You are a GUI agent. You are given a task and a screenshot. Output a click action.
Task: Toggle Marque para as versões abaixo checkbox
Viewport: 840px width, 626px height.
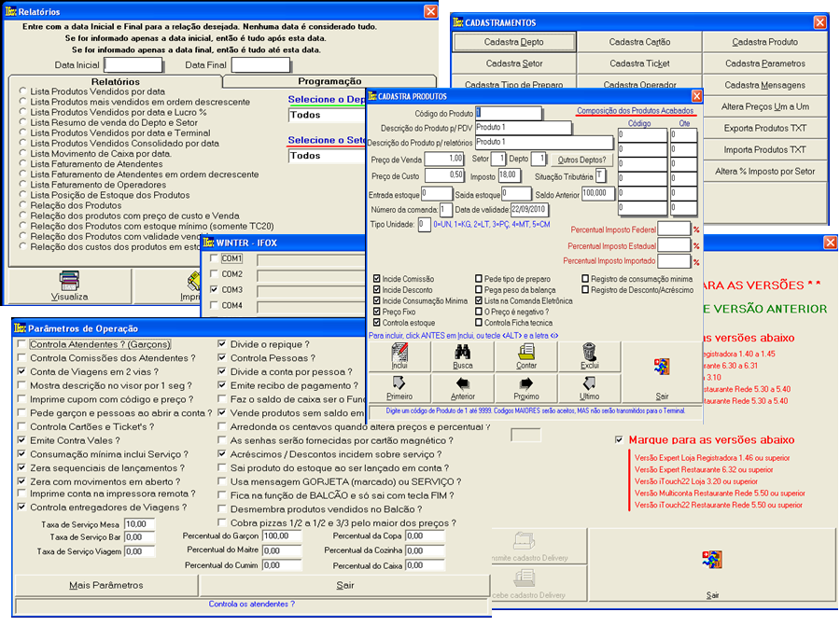click(x=619, y=439)
